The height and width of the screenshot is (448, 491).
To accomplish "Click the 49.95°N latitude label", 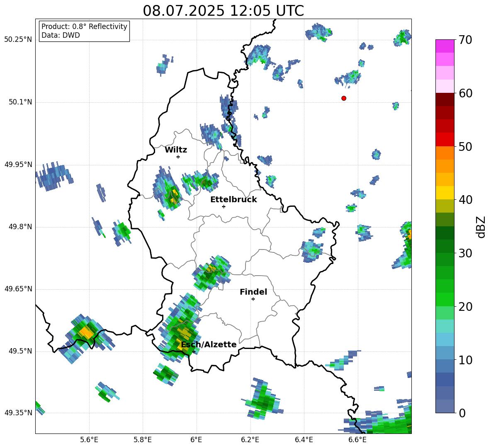I will click(18, 165).
